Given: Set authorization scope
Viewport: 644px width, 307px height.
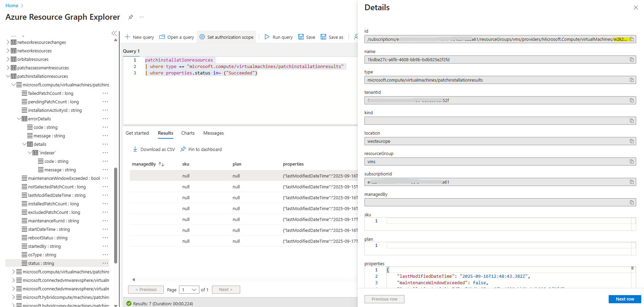Looking at the screenshot, I should [226, 37].
